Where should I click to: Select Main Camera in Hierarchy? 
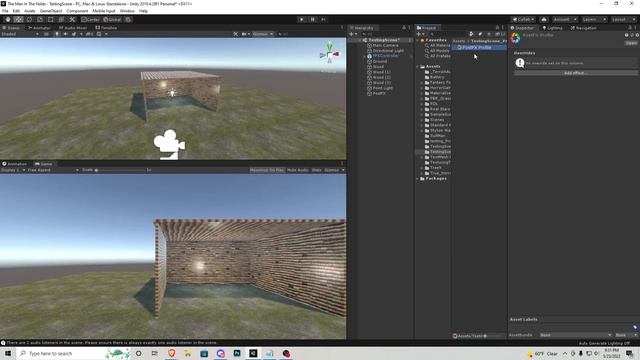[385, 45]
